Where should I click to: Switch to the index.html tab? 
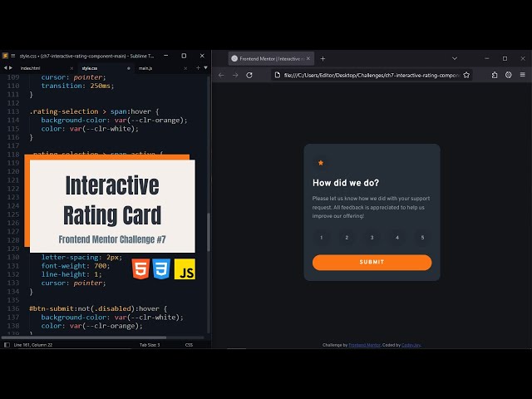[x=30, y=68]
